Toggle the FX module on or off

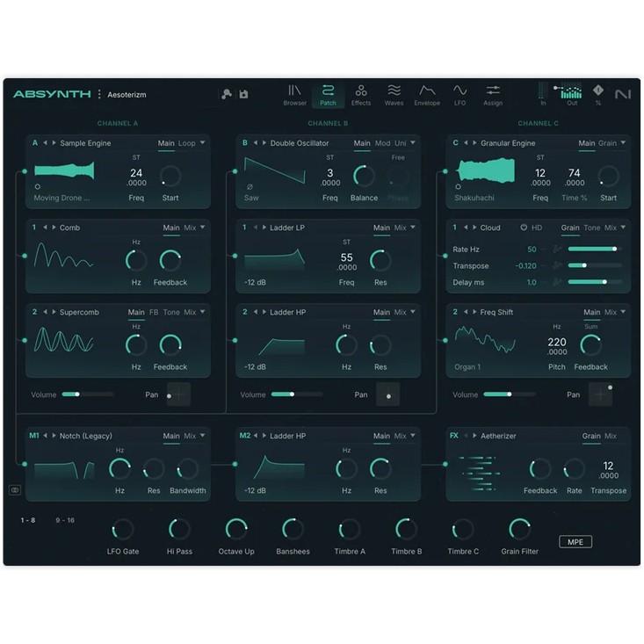pos(454,436)
